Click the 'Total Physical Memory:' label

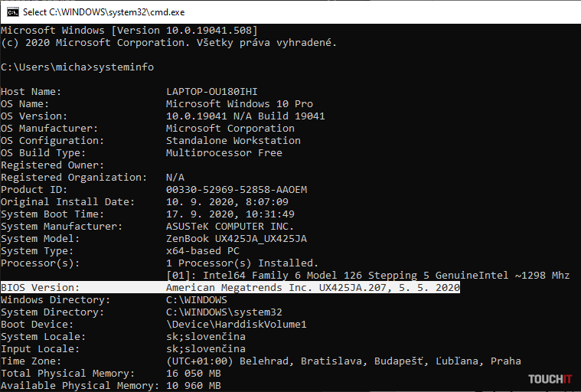(x=68, y=373)
